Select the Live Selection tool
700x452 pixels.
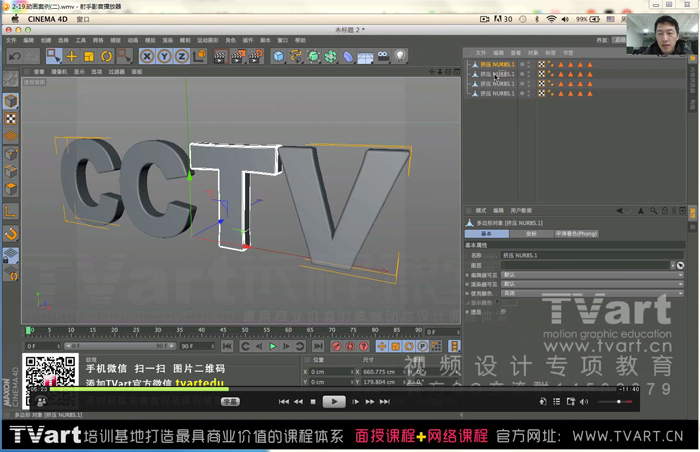click(x=54, y=56)
